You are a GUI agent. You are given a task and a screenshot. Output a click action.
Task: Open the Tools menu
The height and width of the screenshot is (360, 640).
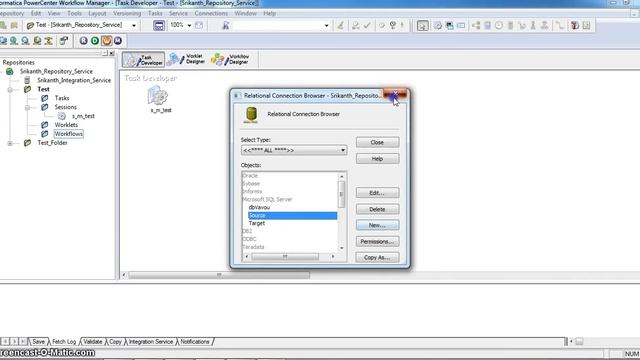tap(74, 13)
